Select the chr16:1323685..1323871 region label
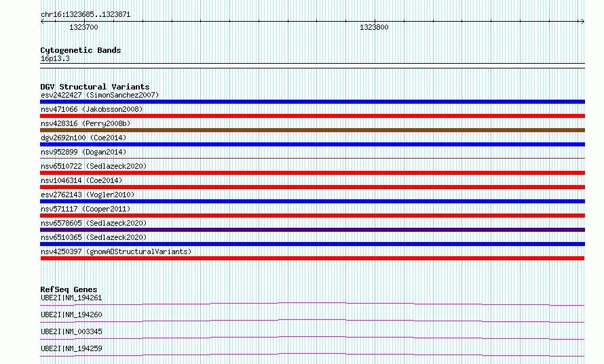This screenshot has width=604, height=364. click(x=86, y=15)
